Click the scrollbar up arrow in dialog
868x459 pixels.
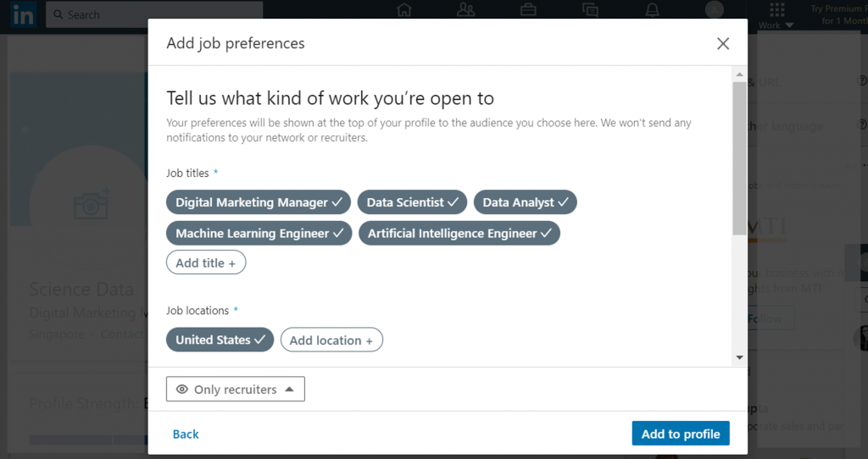coord(739,75)
